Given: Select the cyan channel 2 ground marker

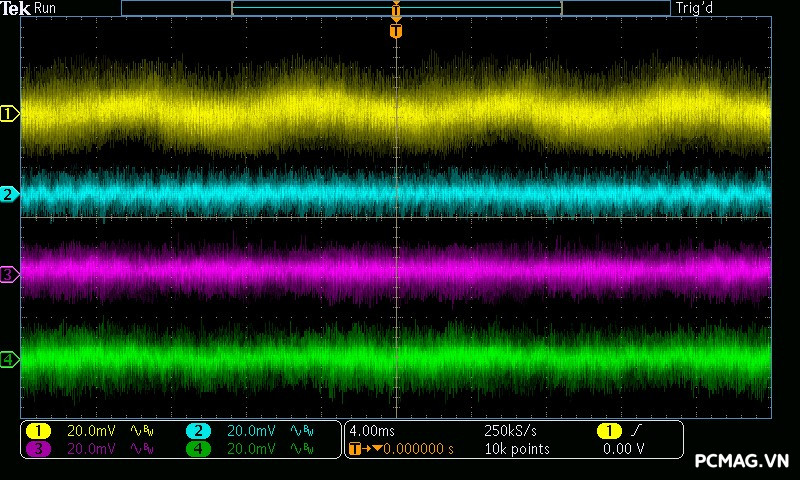Looking at the screenshot, I should 9,194.
